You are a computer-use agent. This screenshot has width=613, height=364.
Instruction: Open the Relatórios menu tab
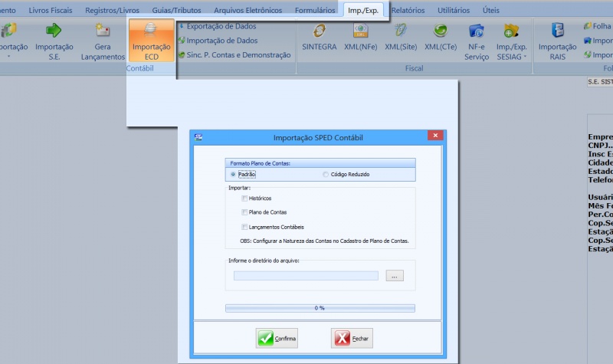[408, 11]
